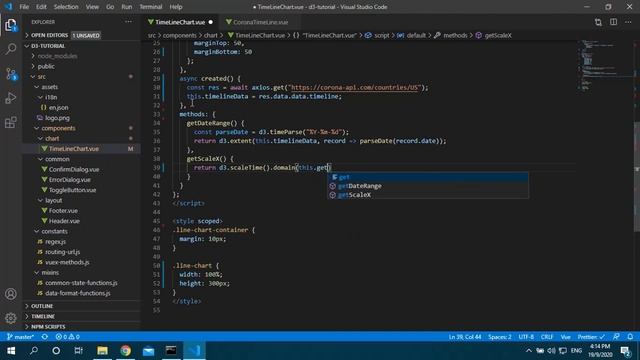Open the terminal app on taskbar
The image size is (640, 360).
click(x=171, y=351)
